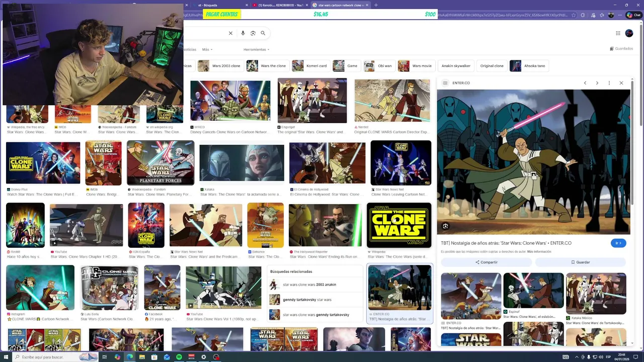Select the Game filter chip
The image size is (644, 362).
[x=346, y=66]
